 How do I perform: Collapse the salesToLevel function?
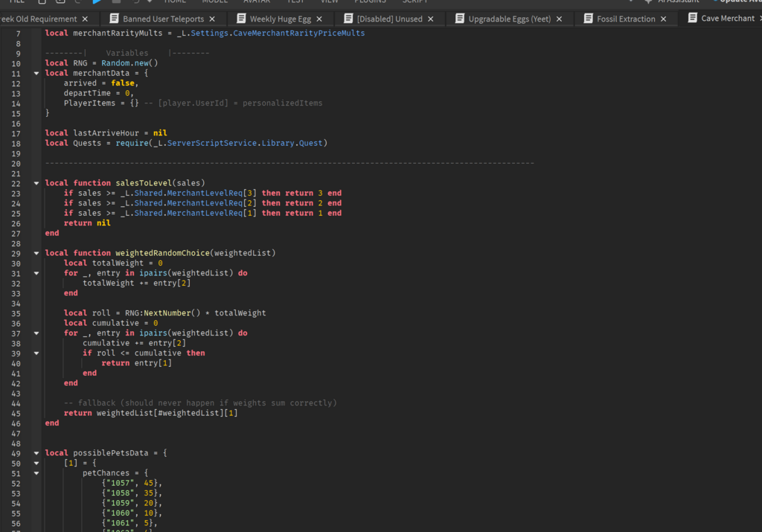[x=36, y=183]
